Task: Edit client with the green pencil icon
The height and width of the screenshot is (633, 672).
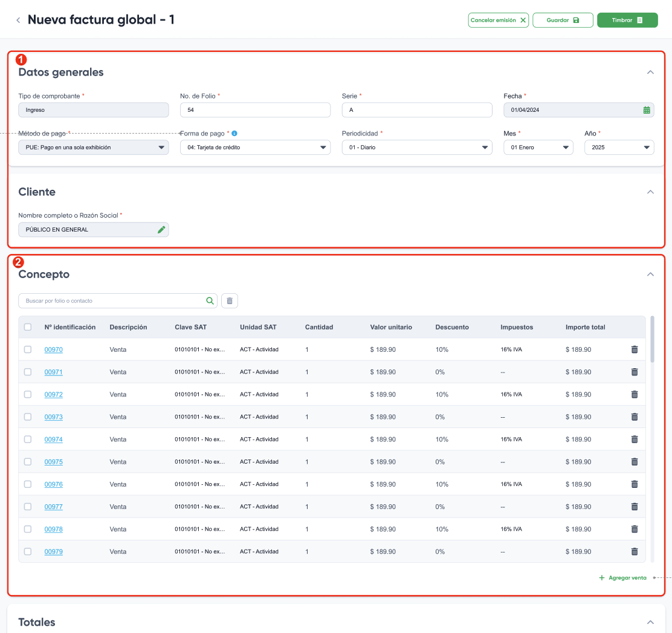Action: point(161,230)
